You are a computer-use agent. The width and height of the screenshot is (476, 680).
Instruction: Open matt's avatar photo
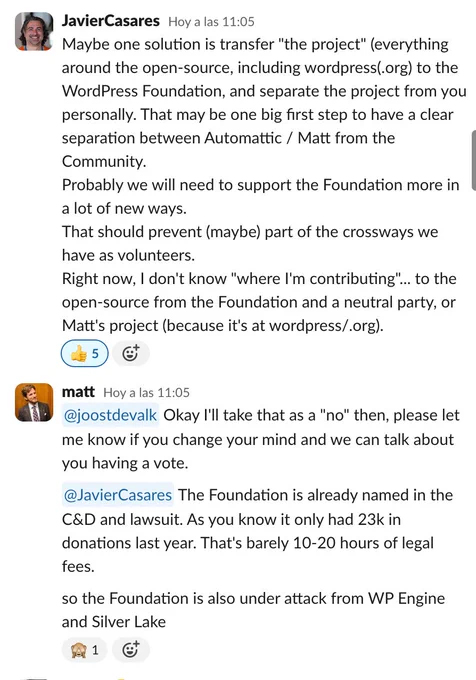pyautogui.click(x=34, y=402)
